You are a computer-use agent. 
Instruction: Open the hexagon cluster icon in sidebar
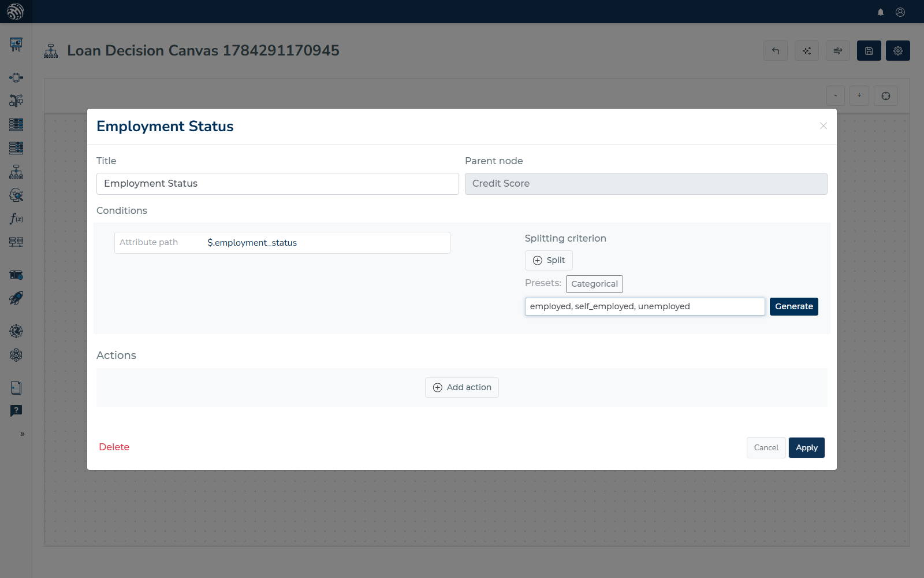pyautogui.click(x=16, y=355)
